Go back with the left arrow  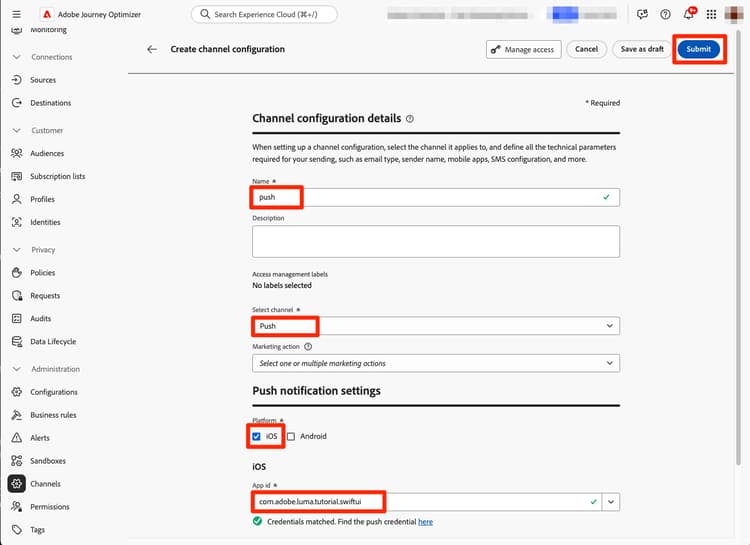coord(152,49)
